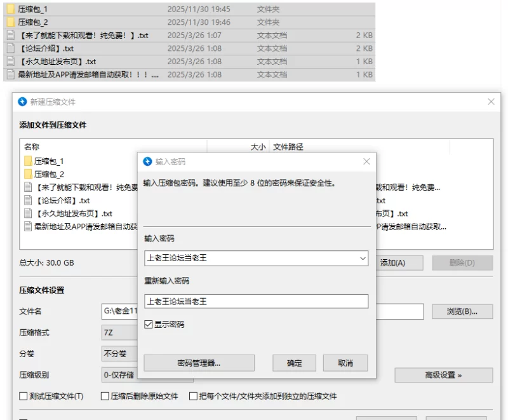Click the 【论坛介绍】.txt file icon in the add-files list
The height and width of the screenshot is (420, 508).
pos(28,200)
